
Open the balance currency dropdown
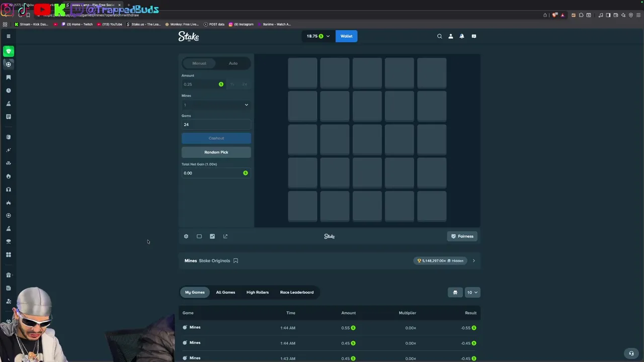318,36
